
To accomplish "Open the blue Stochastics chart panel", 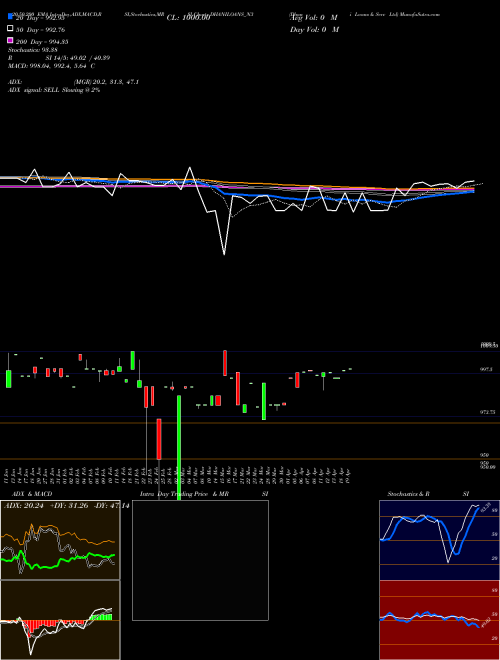I will (439, 540).
